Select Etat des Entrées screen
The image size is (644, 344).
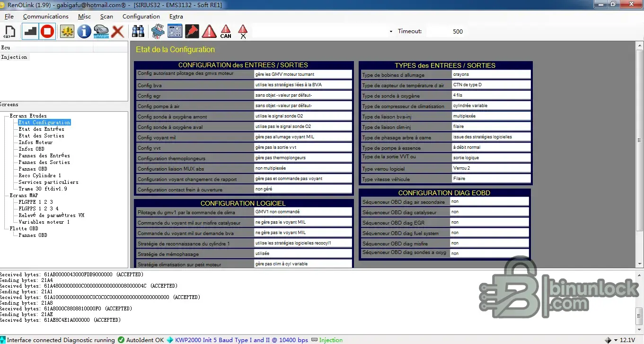click(41, 129)
